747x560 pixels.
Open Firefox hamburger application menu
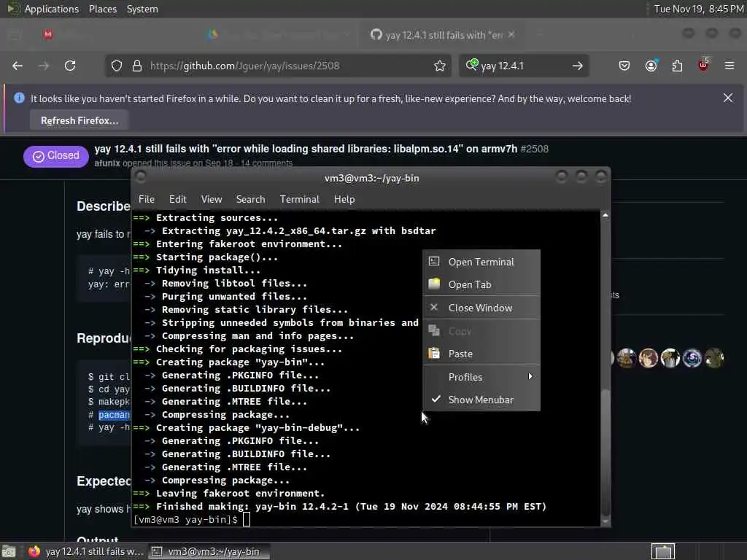[x=729, y=66]
